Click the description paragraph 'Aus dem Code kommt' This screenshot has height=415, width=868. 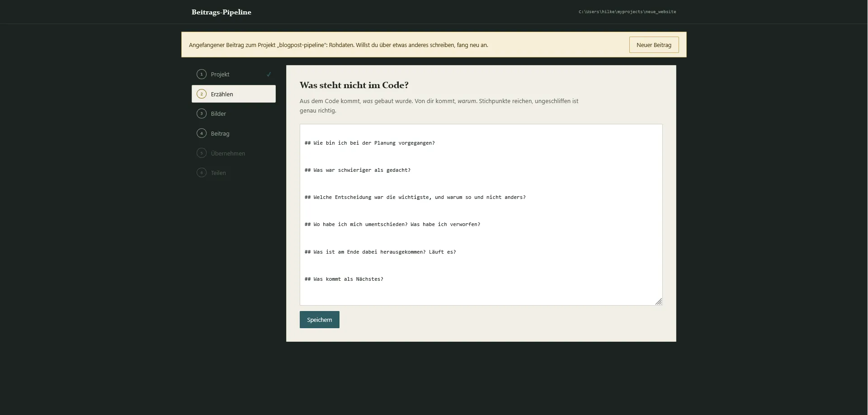point(439,106)
